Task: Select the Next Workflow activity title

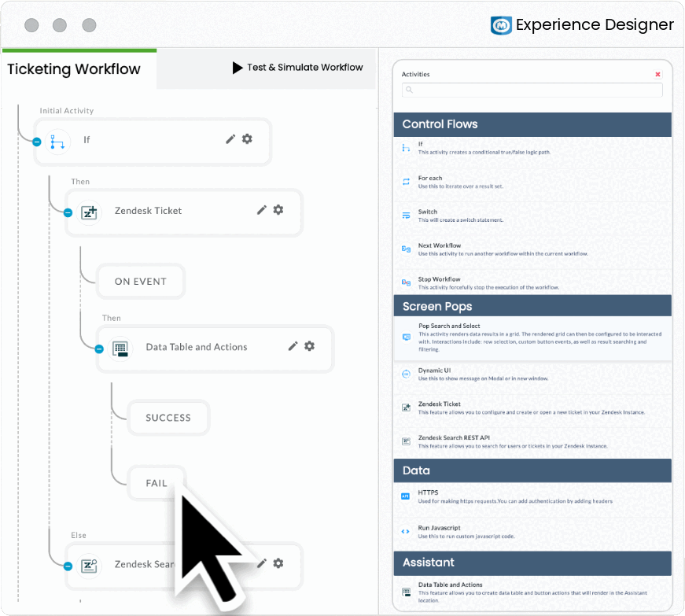Action: [x=439, y=245]
